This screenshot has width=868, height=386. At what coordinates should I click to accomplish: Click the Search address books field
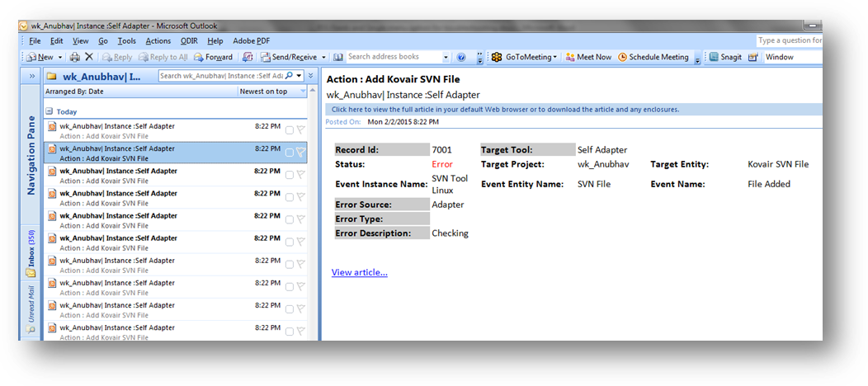click(x=393, y=57)
